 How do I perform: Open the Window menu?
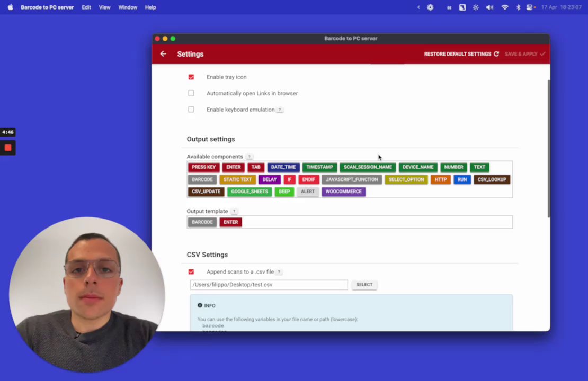[128, 7]
